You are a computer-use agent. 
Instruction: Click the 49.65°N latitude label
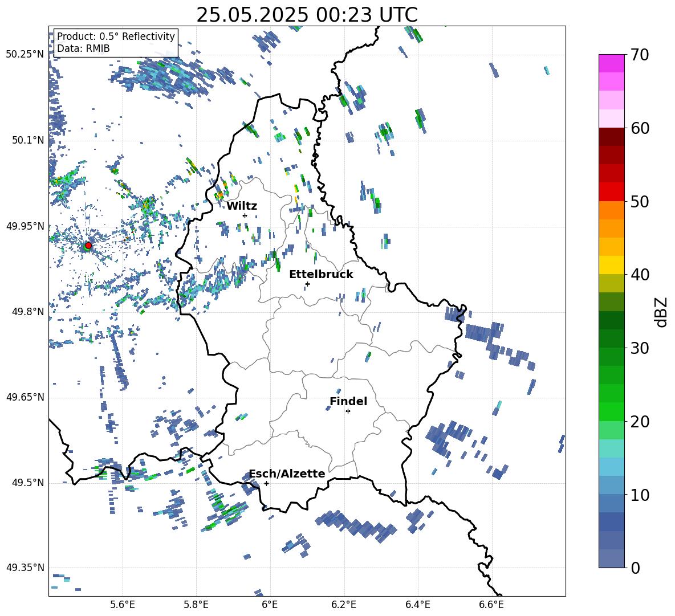tap(25, 397)
